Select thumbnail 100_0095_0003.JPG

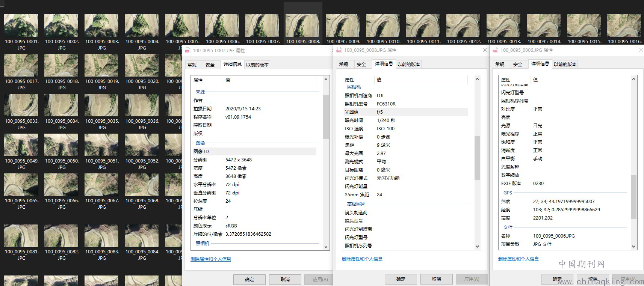click(x=101, y=26)
